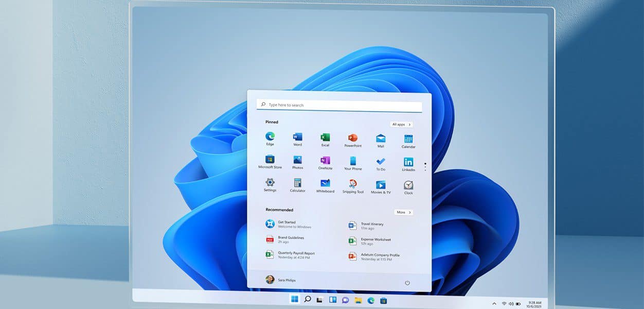This screenshot has width=644, height=309.
Task: Open File Explorer from the taskbar
Action: click(358, 300)
